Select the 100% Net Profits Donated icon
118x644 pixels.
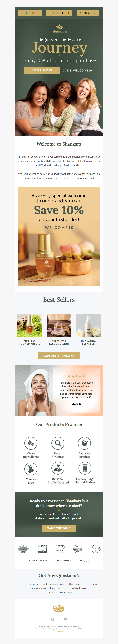(58, 468)
